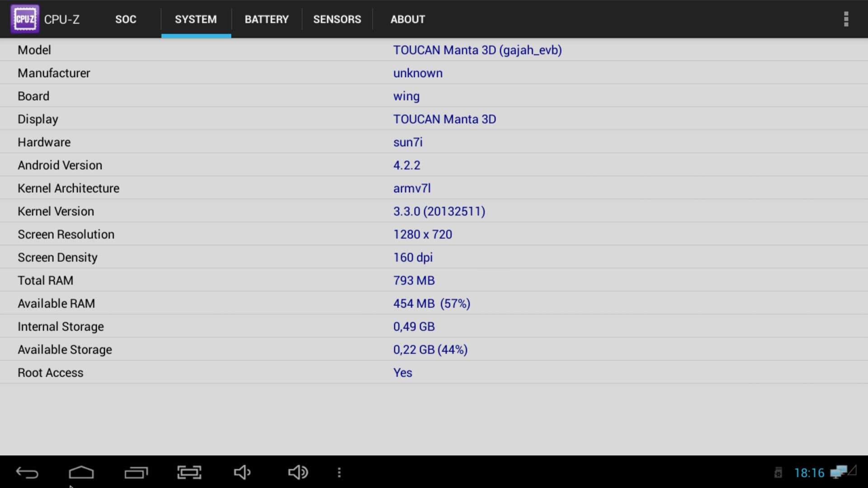
Task: Tap the storage card status icon
Action: coord(778,473)
